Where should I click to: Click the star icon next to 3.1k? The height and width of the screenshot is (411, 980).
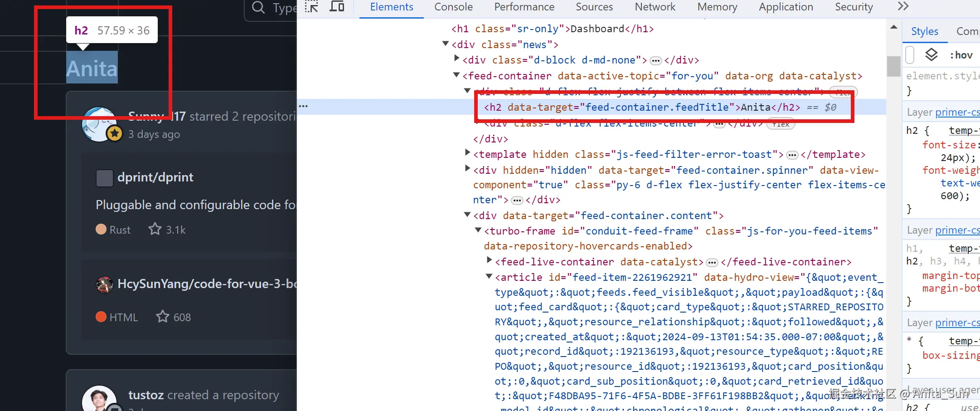pos(155,229)
